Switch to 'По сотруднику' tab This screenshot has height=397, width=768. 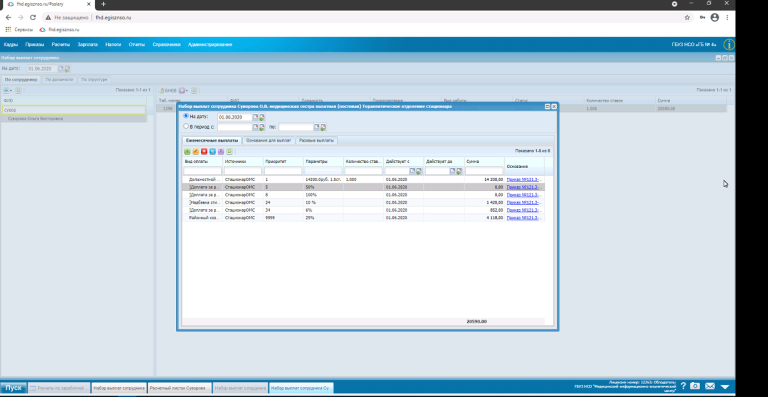click(x=21, y=79)
